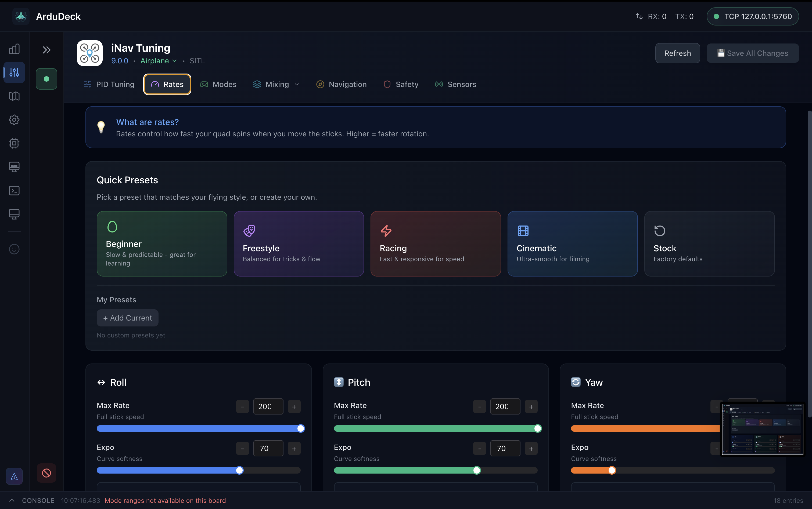Viewport: 812px width, 509px height.
Task: Decrease Pitch Max Rate with minus button
Action: (479, 407)
